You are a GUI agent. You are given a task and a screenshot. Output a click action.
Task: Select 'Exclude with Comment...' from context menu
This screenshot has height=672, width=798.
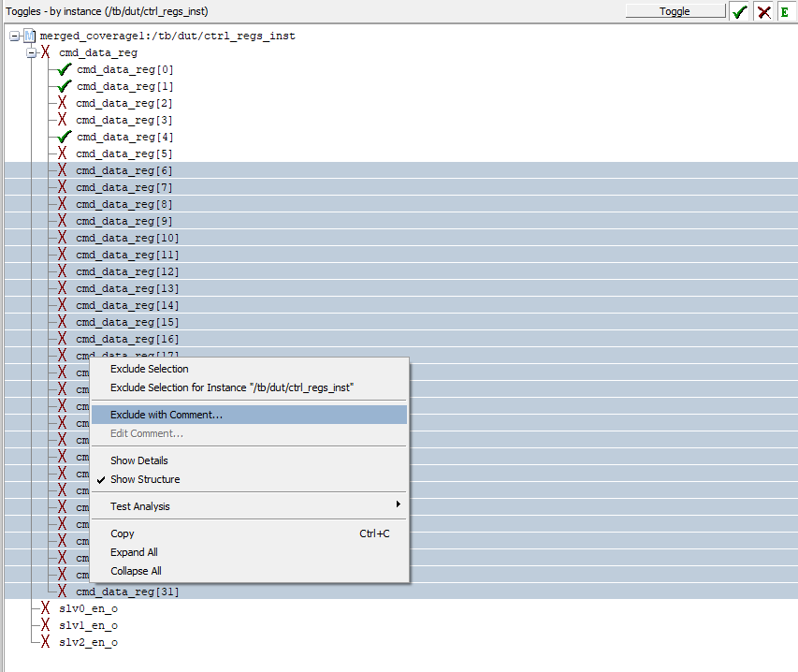click(166, 415)
